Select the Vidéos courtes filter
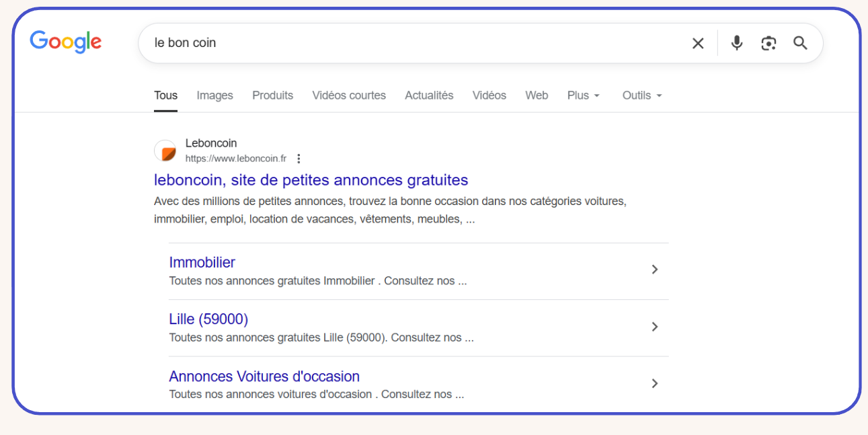 [349, 95]
